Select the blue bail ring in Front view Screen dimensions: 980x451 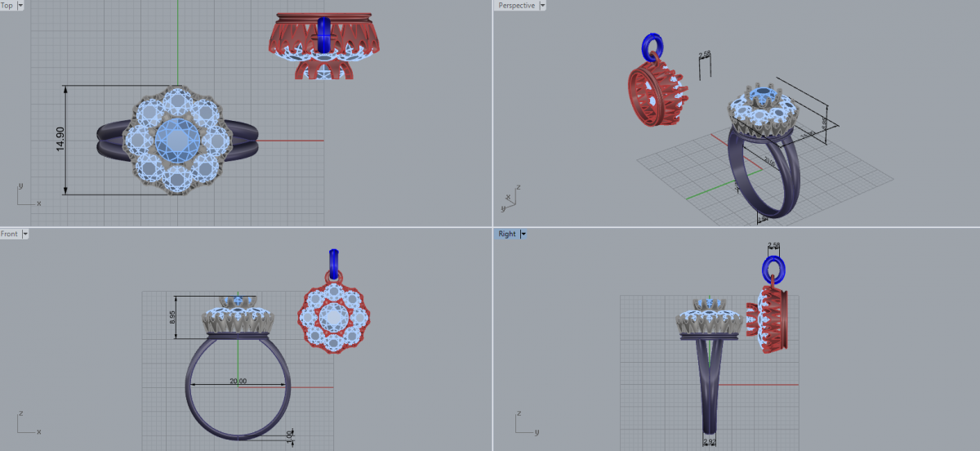(x=332, y=263)
